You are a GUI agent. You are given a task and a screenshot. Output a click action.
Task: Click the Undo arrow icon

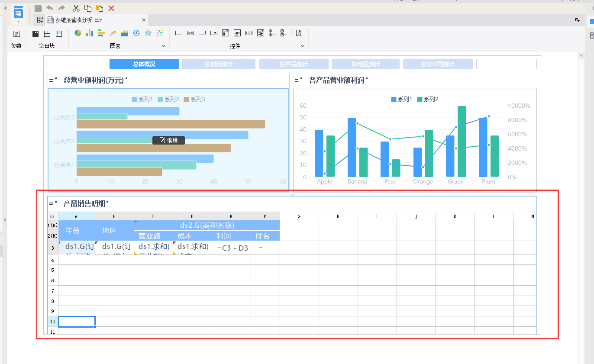point(50,8)
